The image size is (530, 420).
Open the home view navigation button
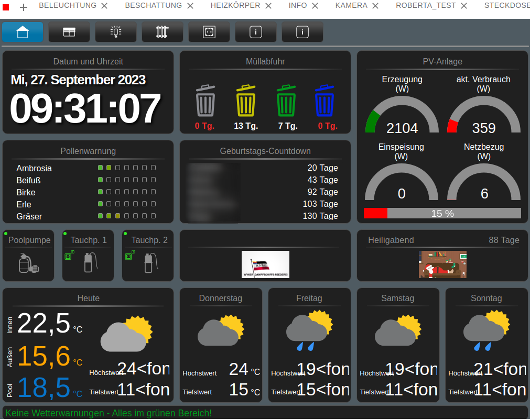pos(23,32)
